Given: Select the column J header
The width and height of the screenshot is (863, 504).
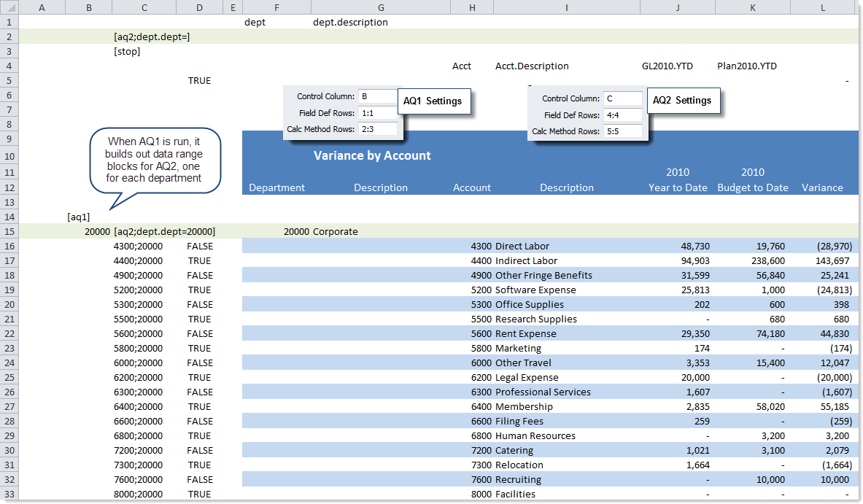Looking at the screenshot, I should click(x=678, y=7).
